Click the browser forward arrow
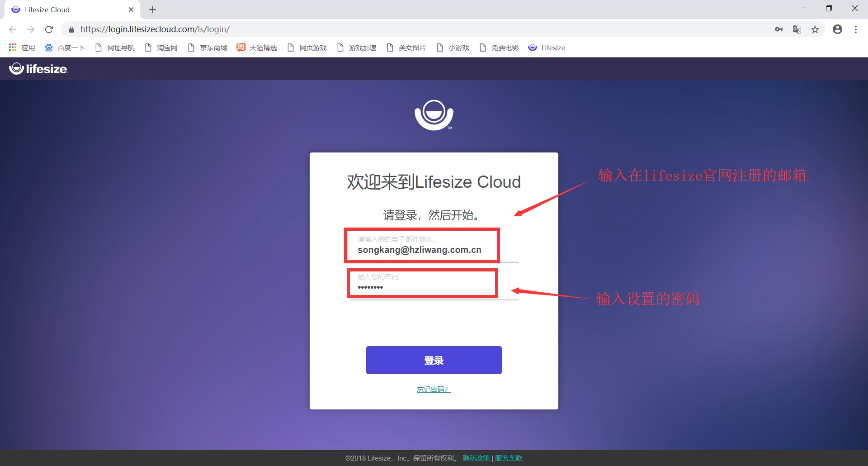This screenshot has width=868, height=466. click(x=31, y=29)
